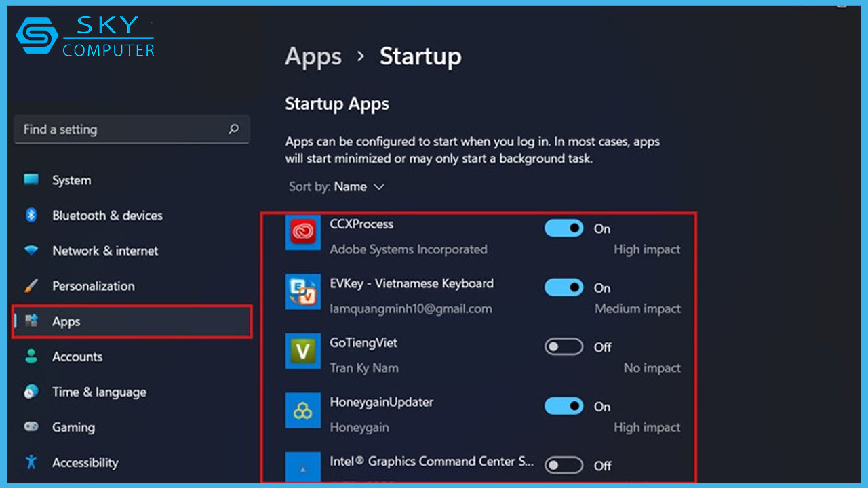The image size is (868, 488).
Task: Enable Intel Graphics Command Center toggle
Action: (564, 465)
